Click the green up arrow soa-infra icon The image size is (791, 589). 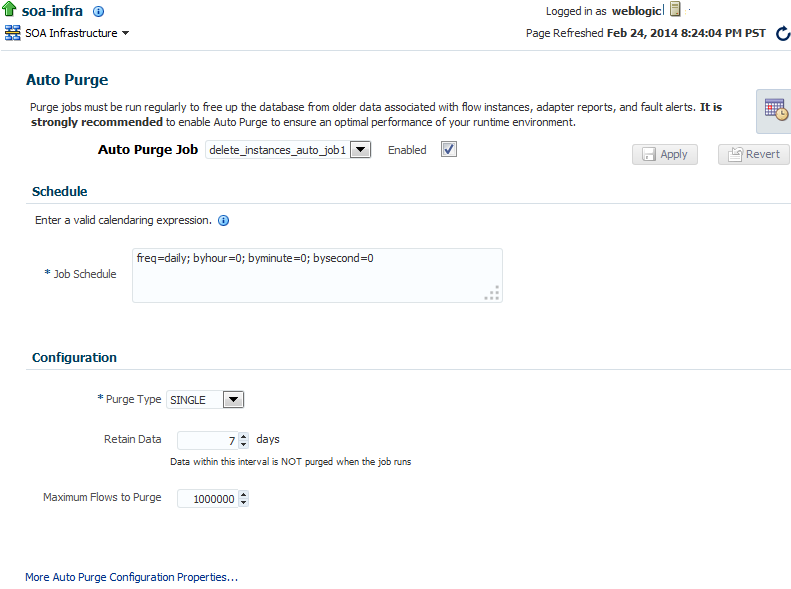9,9
